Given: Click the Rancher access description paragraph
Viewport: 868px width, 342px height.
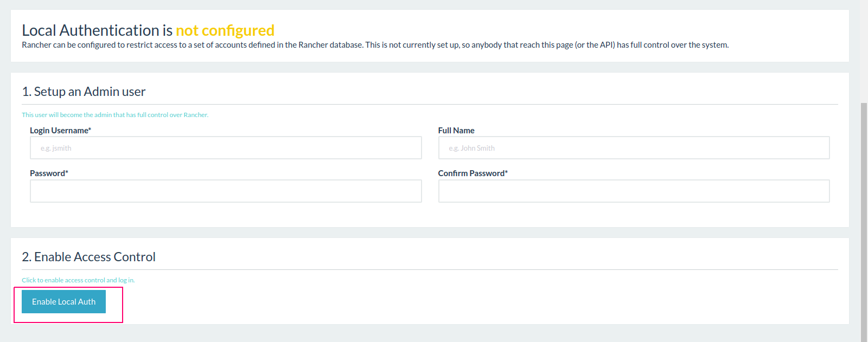Looking at the screenshot, I should (375, 45).
